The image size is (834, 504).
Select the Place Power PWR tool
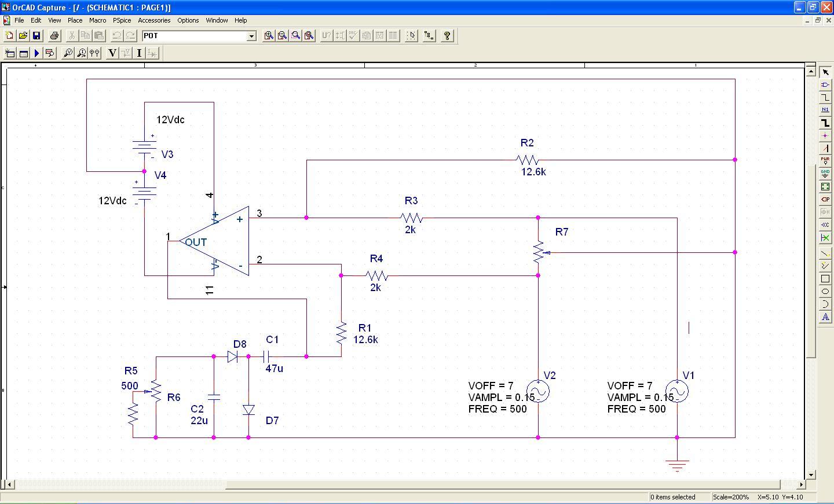tap(825, 161)
